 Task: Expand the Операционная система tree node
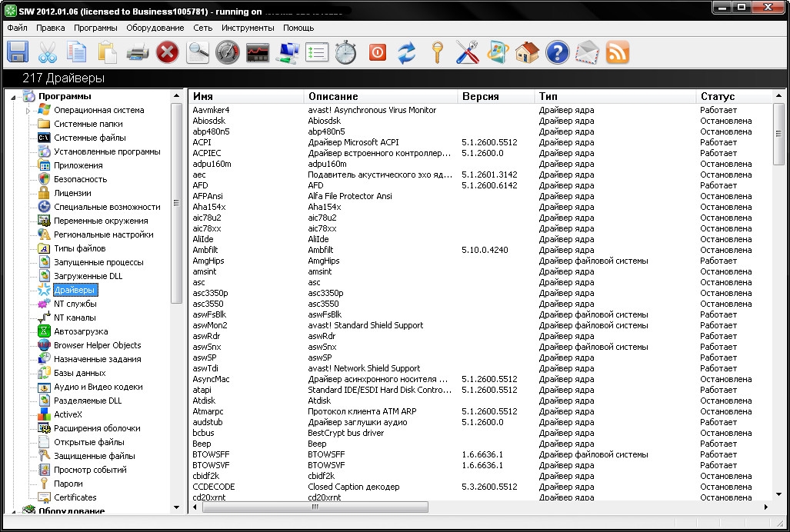(28, 111)
